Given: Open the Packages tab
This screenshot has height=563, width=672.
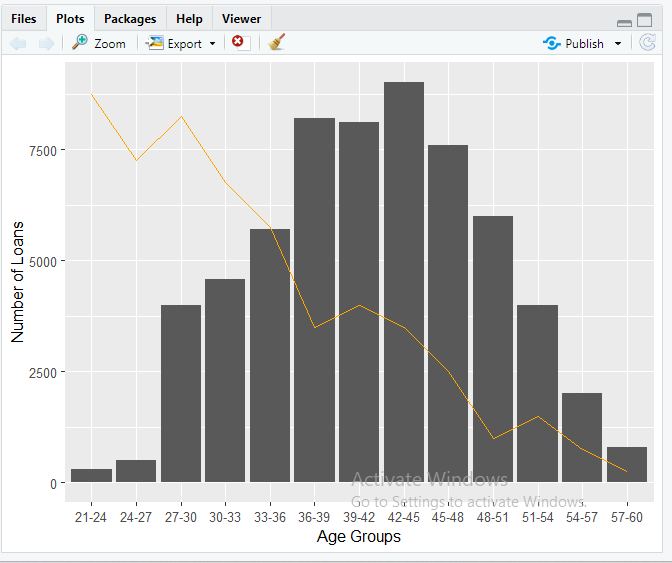Looking at the screenshot, I should click(130, 19).
